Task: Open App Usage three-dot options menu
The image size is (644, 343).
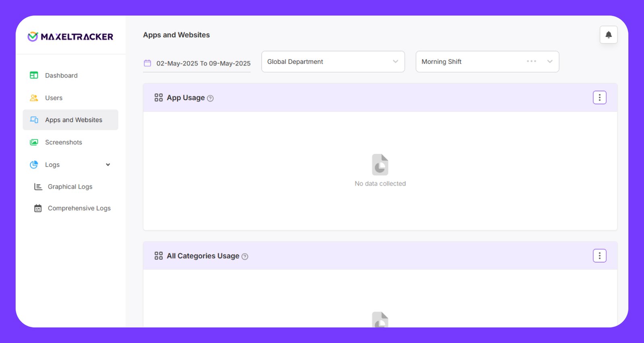Action: (x=599, y=98)
